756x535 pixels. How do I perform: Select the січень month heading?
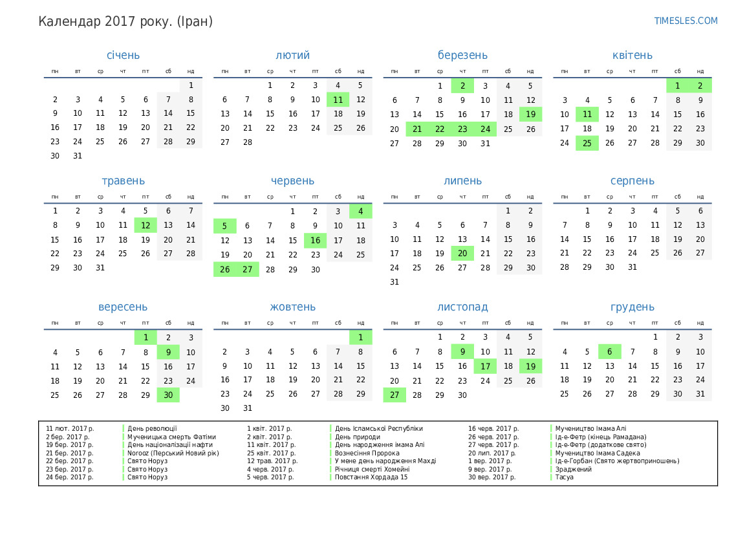pos(123,56)
